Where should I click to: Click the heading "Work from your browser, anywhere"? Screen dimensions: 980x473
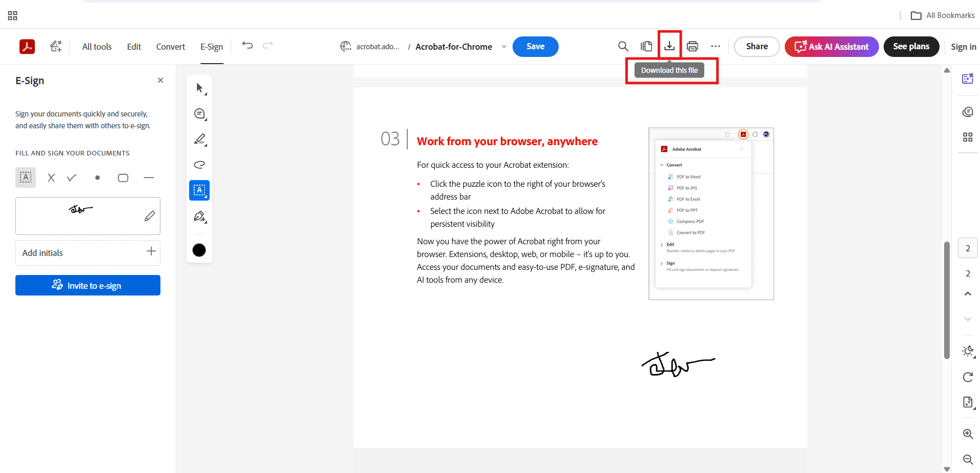[x=507, y=141]
